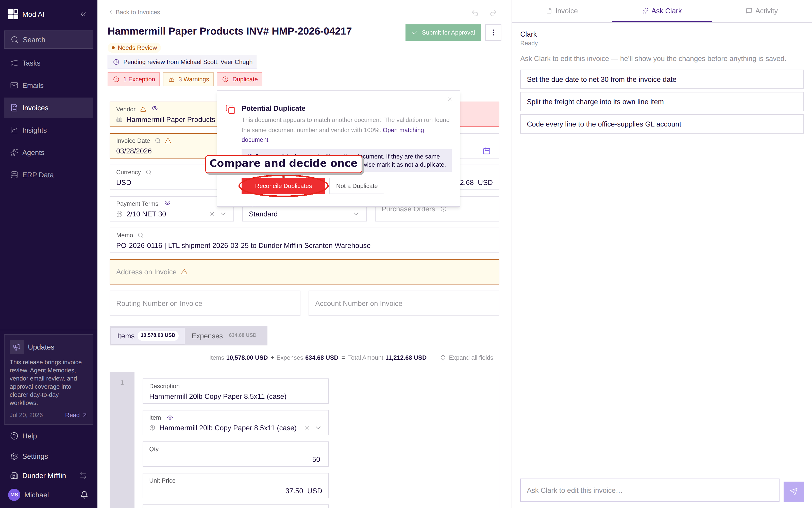Viewport: 812px width, 508px height.
Task: Click the 3 Warnings badge
Action: point(188,79)
